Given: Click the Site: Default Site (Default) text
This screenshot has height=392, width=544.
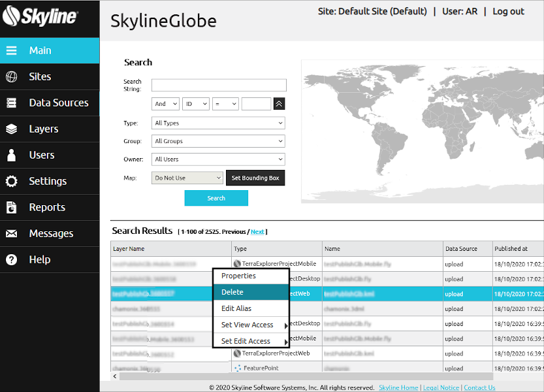Looking at the screenshot, I should (x=372, y=12).
